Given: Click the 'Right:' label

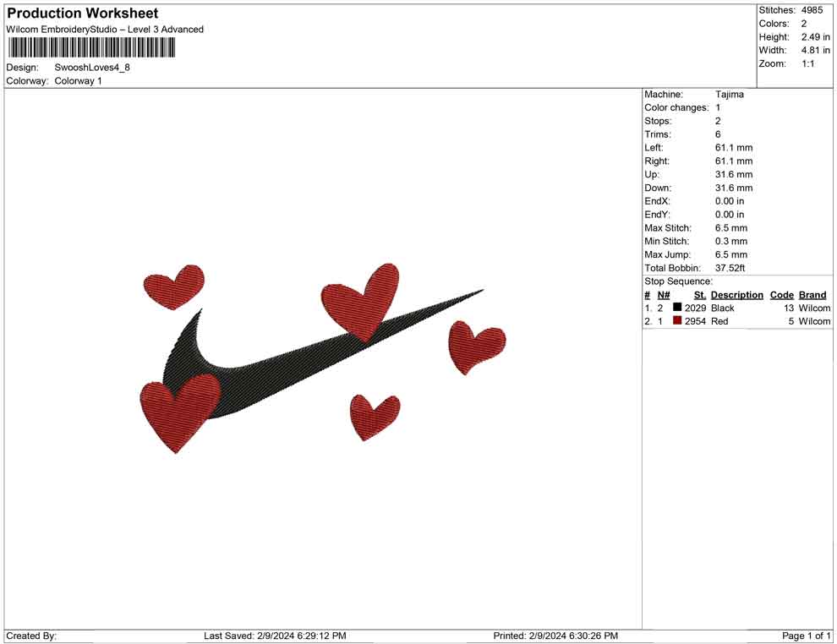Looking at the screenshot, I should (x=657, y=161).
